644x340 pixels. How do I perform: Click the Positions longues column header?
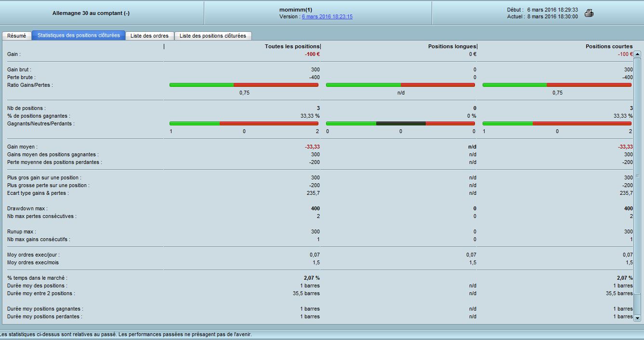(452, 46)
